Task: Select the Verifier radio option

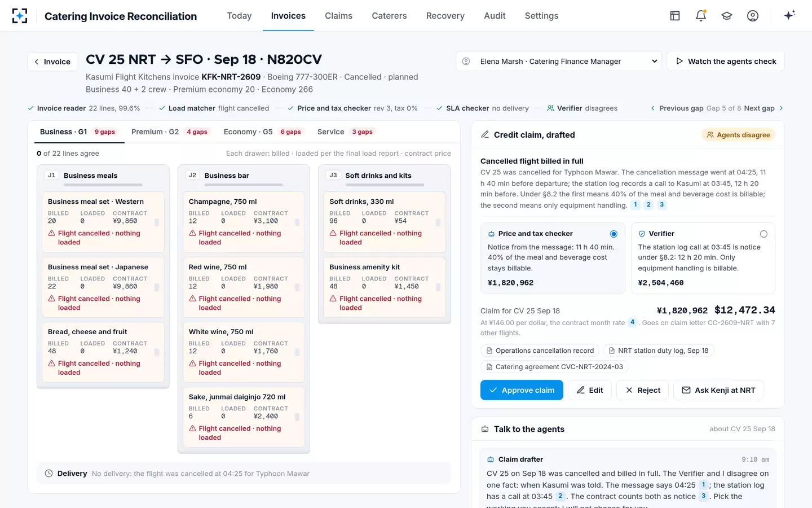Action: pyautogui.click(x=764, y=234)
